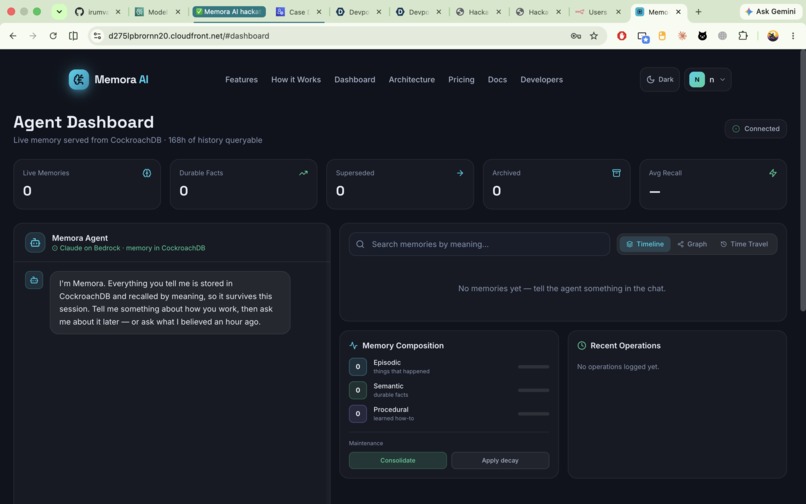Image resolution: width=806 pixels, height=504 pixels.
Task: Click the black cat extension icon
Action: click(702, 36)
